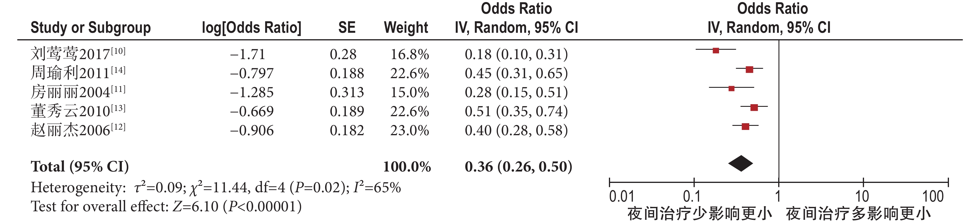Click the 0.01 tick label on axis
The width and height of the screenshot is (980, 223).
point(621,196)
